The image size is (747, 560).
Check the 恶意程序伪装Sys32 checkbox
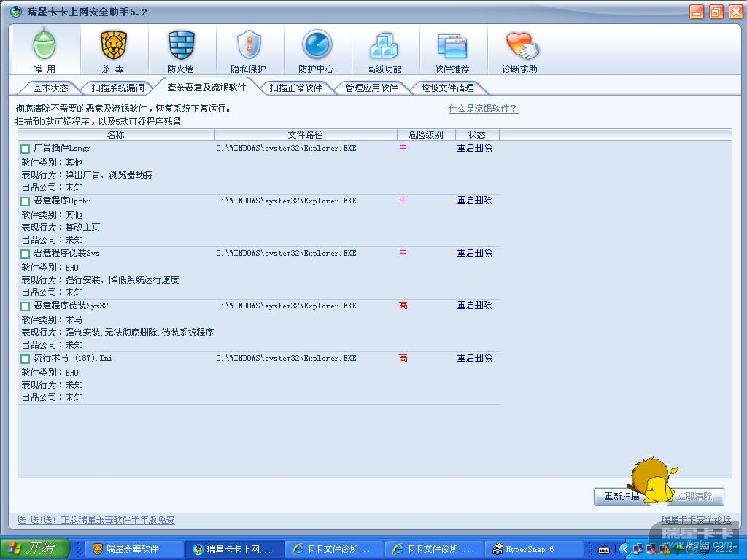26,306
